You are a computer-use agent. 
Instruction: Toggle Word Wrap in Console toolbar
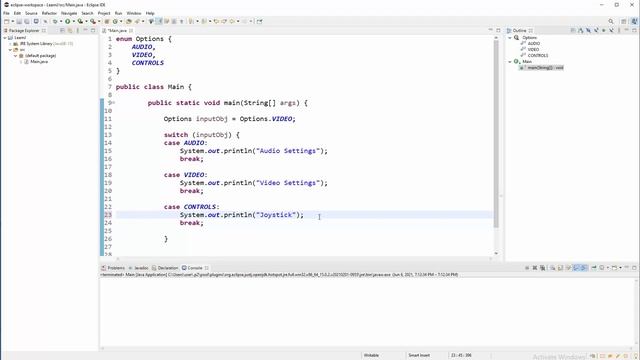[x=569, y=268]
